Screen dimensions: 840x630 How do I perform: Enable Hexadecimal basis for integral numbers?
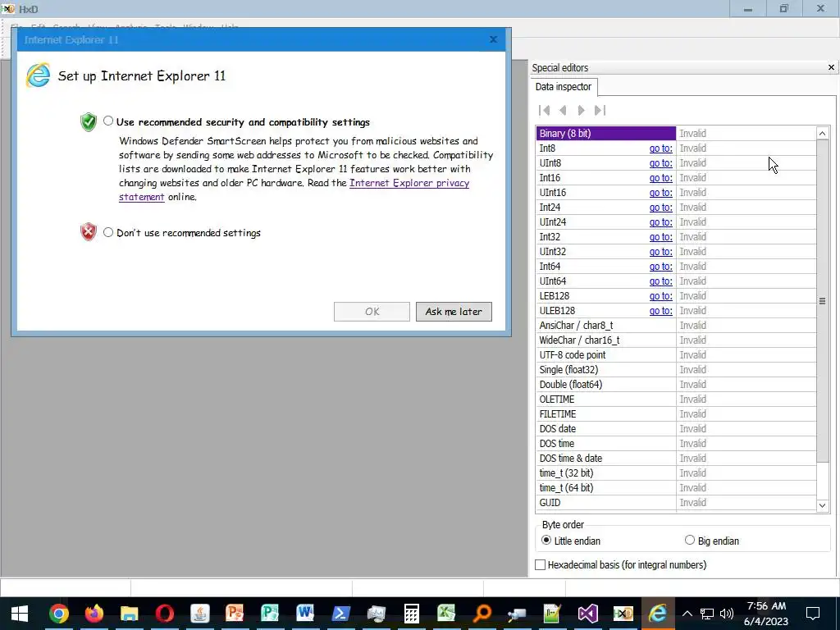click(540, 564)
